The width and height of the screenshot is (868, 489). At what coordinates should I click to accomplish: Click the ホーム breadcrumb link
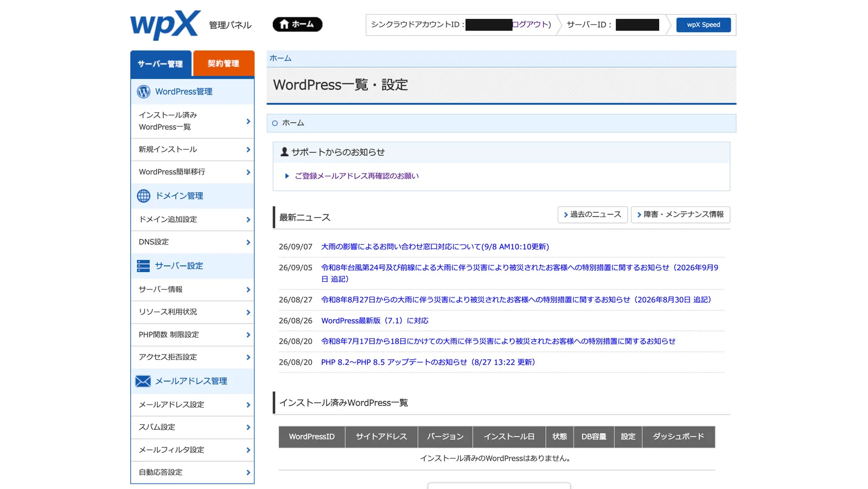pos(280,58)
